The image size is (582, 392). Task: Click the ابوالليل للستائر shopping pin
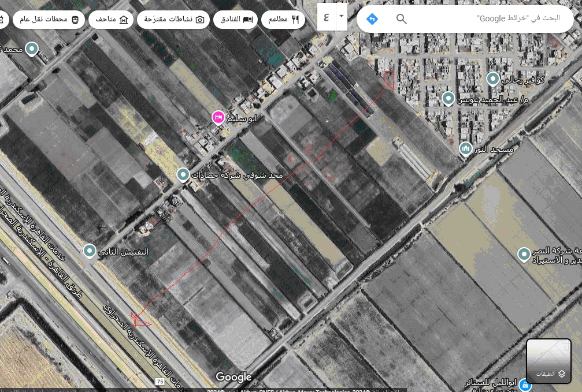point(524,384)
